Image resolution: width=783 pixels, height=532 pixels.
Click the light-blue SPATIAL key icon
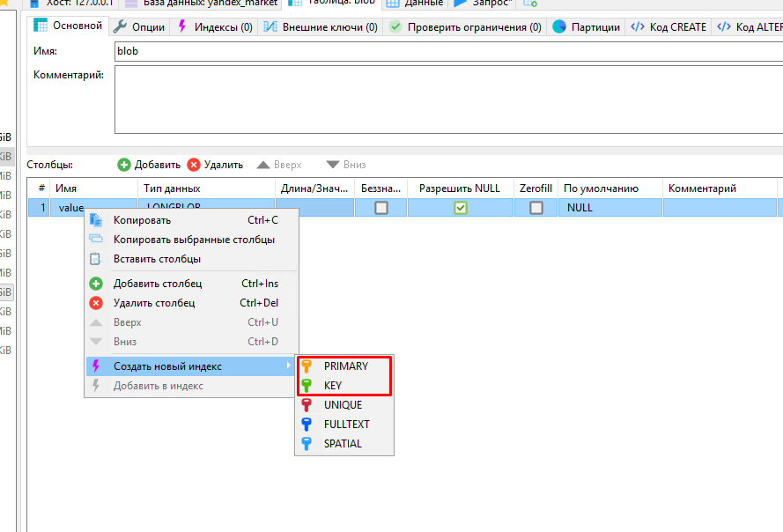click(x=307, y=444)
